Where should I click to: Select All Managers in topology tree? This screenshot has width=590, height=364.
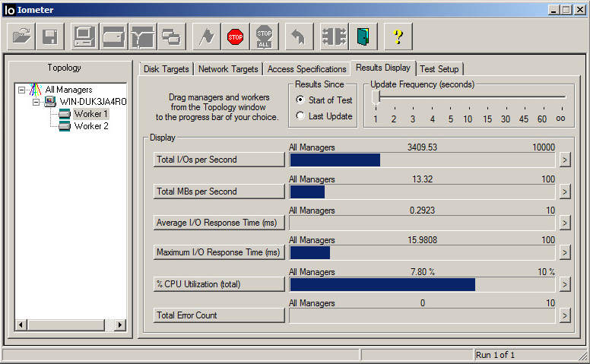(68, 90)
